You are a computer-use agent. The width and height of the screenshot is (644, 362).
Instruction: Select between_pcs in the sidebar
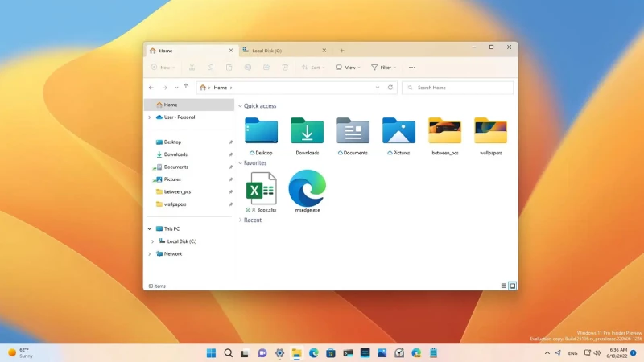(x=177, y=191)
